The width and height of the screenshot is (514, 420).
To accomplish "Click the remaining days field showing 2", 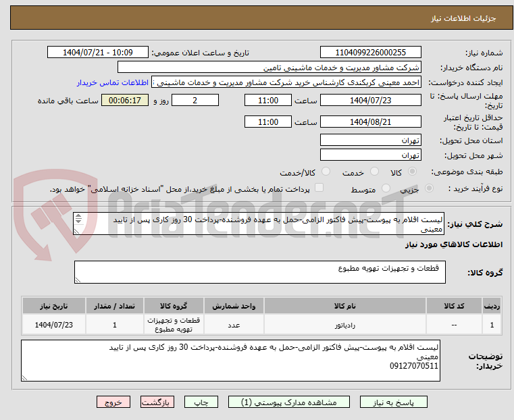I will tap(195, 100).
